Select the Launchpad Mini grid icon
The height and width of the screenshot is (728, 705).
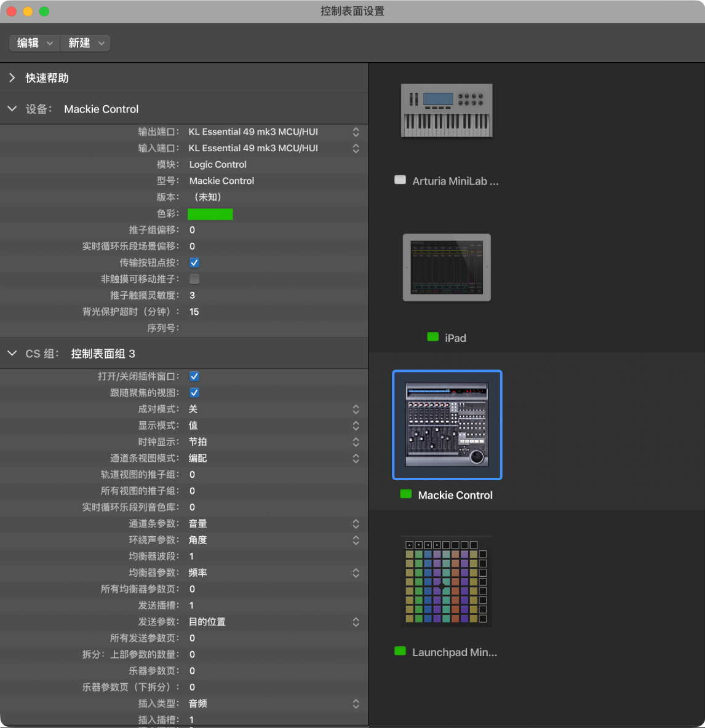[x=446, y=582]
